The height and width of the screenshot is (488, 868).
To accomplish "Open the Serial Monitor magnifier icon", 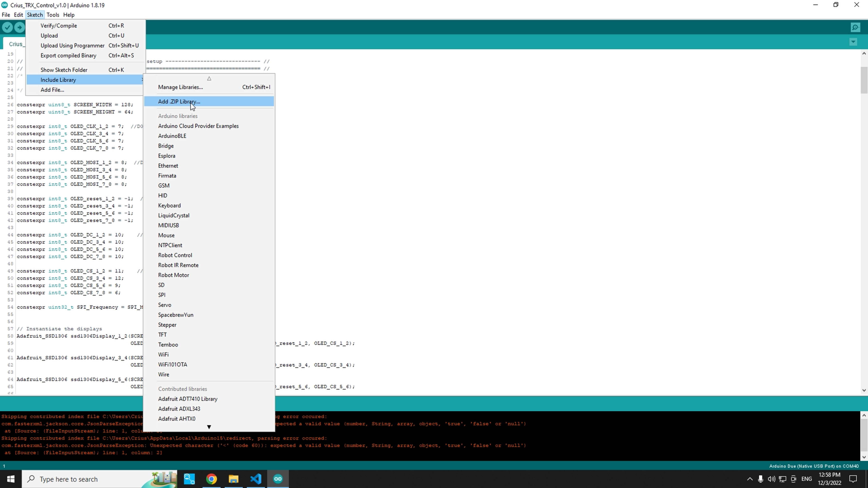I will 856,27.
